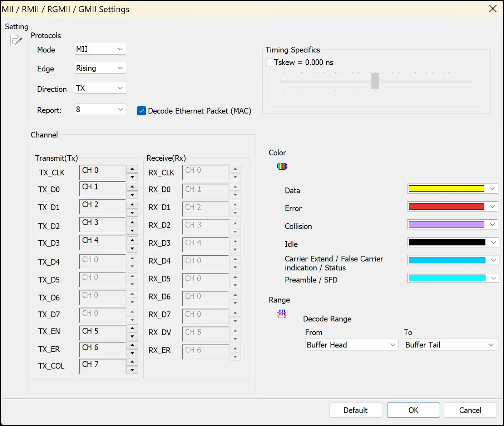Viewport: 504px width, 426px height.
Task: Confirm settings with OK button
Action: tap(413, 410)
